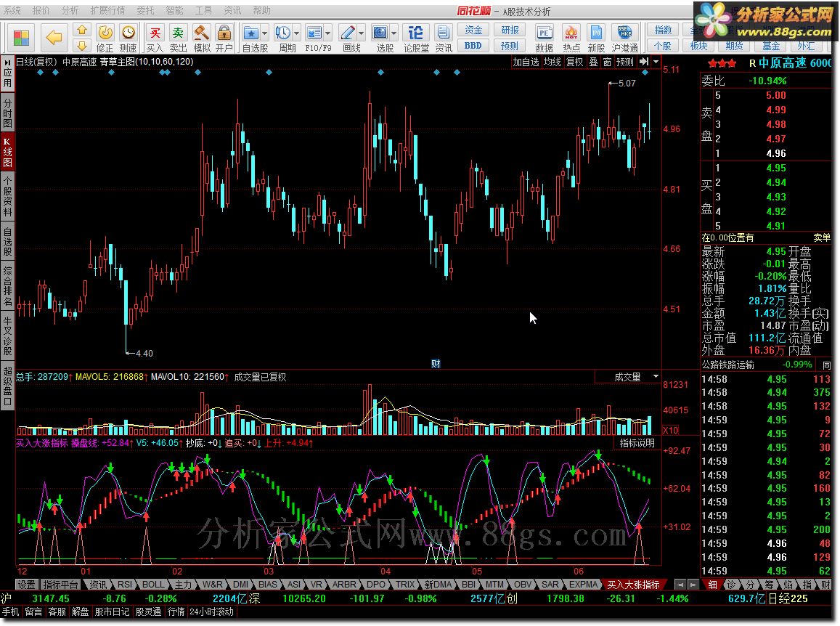This screenshot has height=626, width=840.
Task: Open 模拟 simulated trading gavel icon
Action: [202, 38]
